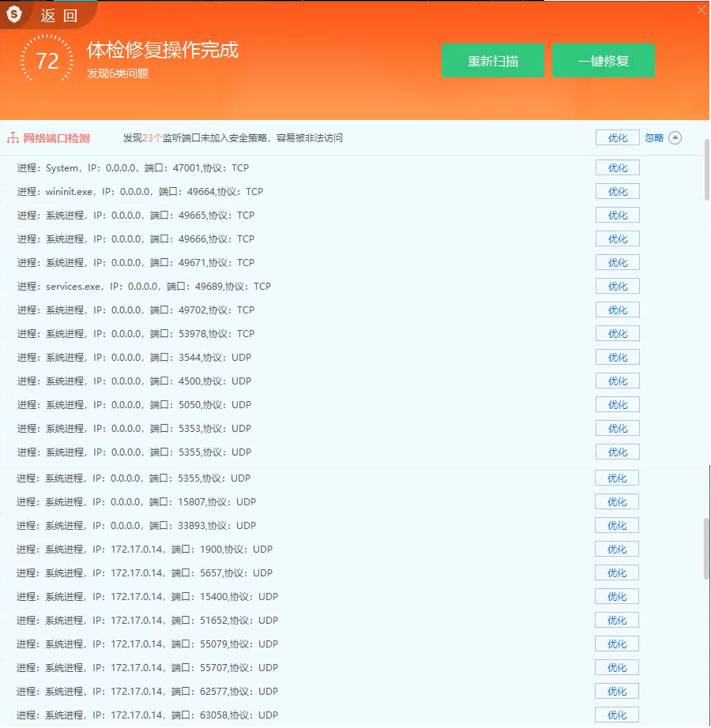Click 优化 for TCP port 49702
711x728 pixels.
pyautogui.click(x=618, y=310)
